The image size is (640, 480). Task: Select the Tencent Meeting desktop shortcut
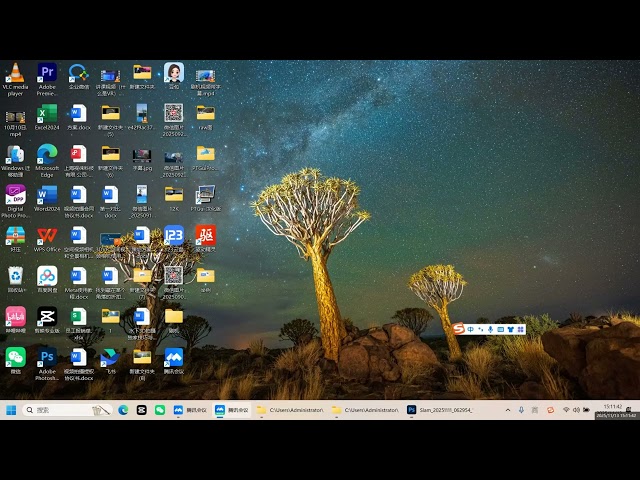click(x=174, y=361)
